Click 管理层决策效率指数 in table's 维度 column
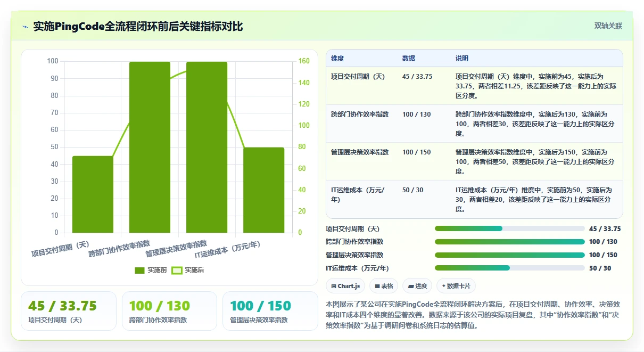Screen dimensions: 644x352 coord(360,152)
